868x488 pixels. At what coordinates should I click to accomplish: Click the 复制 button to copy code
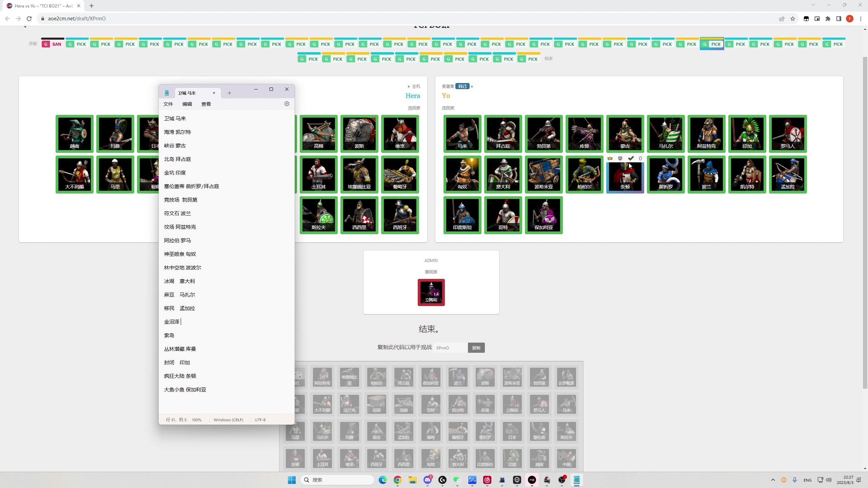476,348
